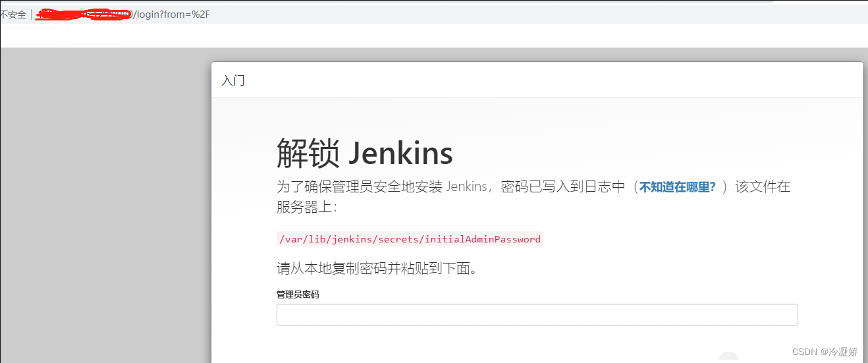Screen dimensions: 868x363
Task: Click the 管理员密码 password input field
Action: pos(537,315)
